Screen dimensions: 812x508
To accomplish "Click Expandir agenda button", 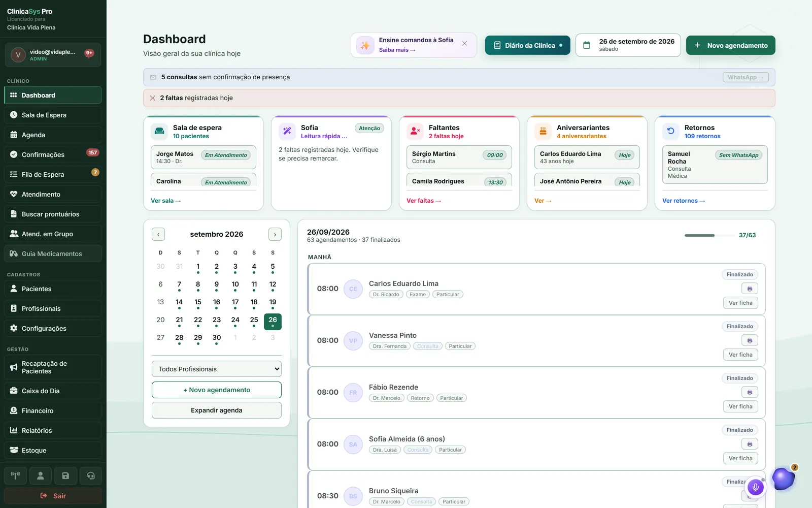I will (x=217, y=410).
